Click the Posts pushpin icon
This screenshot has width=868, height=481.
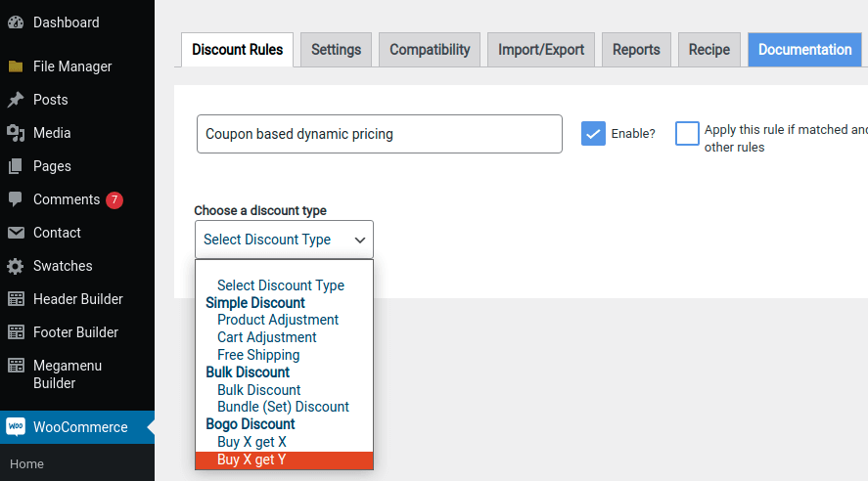pos(16,100)
